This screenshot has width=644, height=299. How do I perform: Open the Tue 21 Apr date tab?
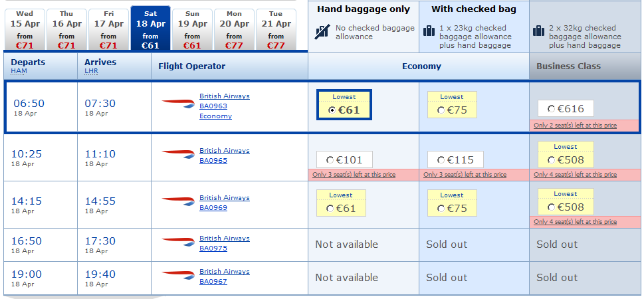point(276,29)
